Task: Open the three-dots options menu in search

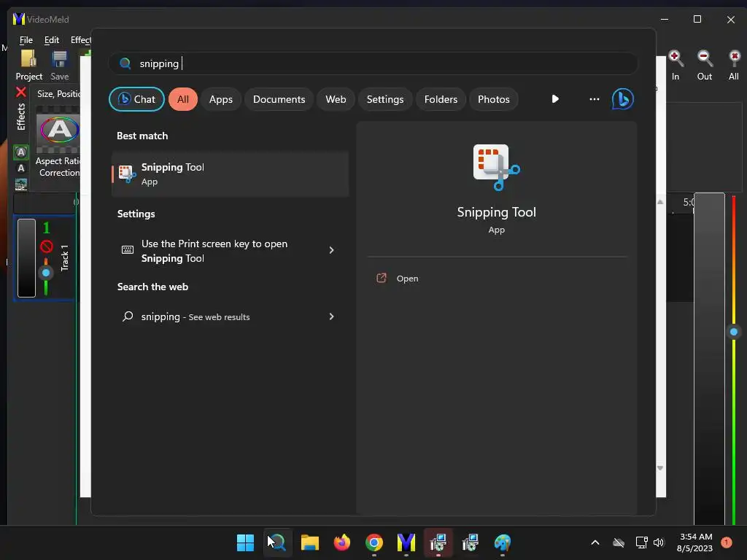Action: point(594,99)
